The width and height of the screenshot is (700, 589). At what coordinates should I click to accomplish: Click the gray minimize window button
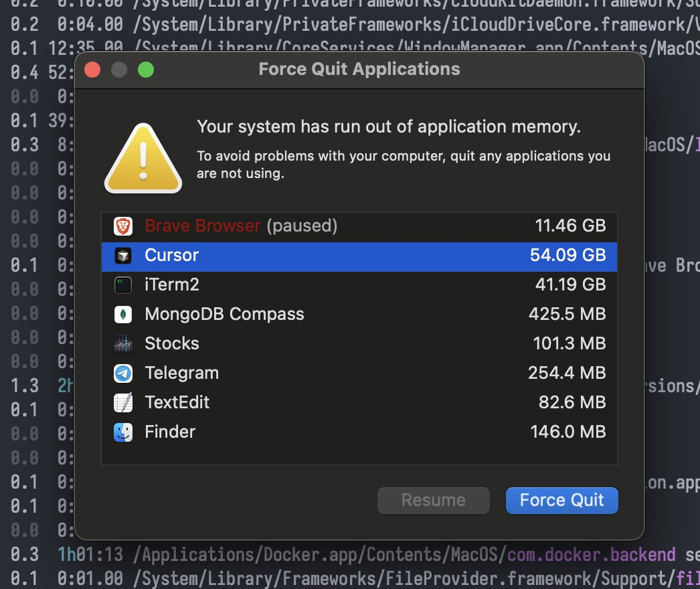tap(119, 70)
